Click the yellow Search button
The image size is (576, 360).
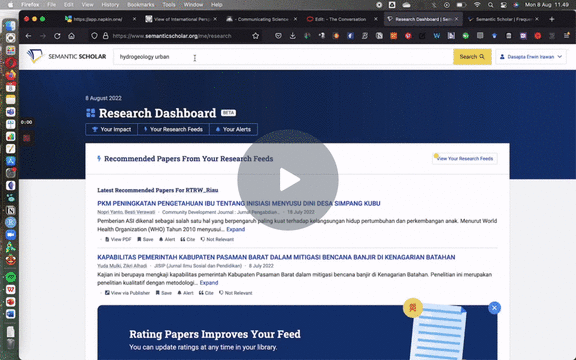click(472, 57)
